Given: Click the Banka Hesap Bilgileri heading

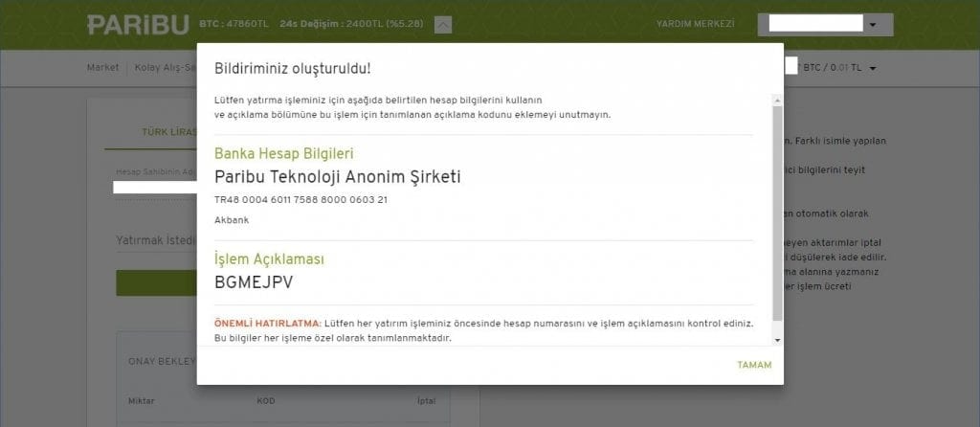Looking at the screenshot, I should pos(283,154).
